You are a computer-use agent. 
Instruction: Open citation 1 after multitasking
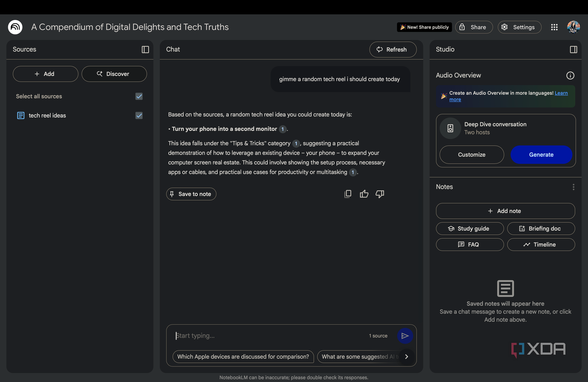(353, 172)
